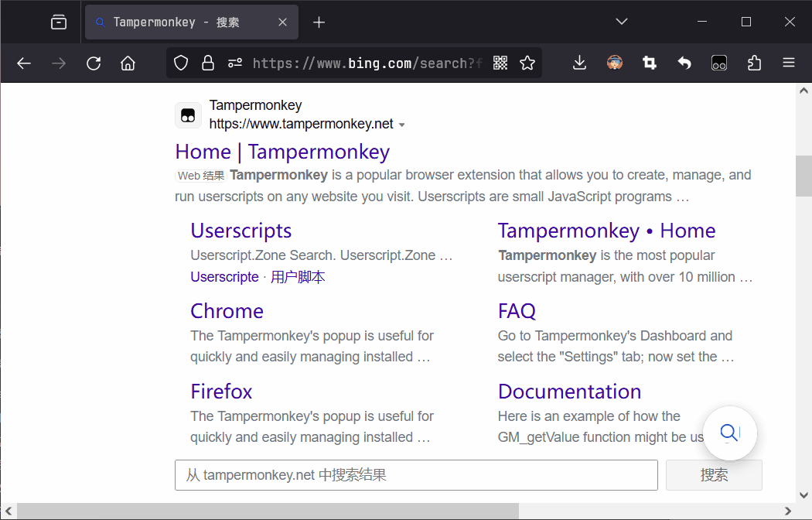Click the vertical scrollbar down arrow
The image size is (812, 520).
tap(803, 495)
